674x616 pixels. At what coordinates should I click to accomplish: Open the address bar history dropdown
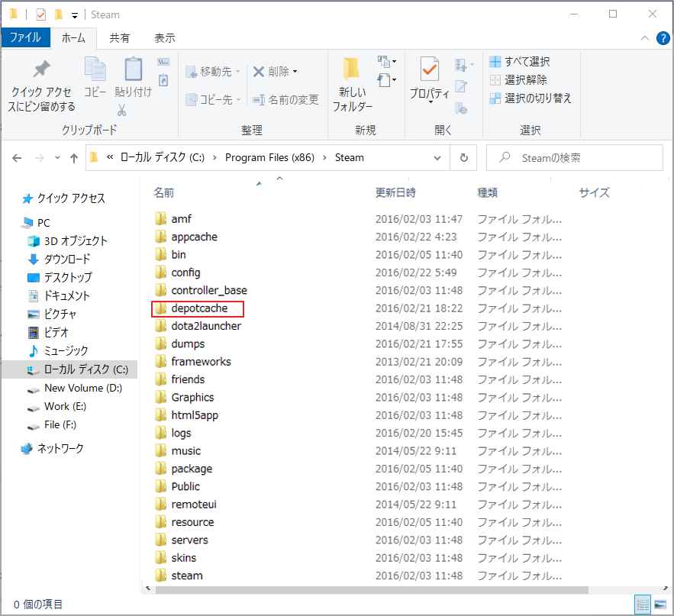[437, 158]
